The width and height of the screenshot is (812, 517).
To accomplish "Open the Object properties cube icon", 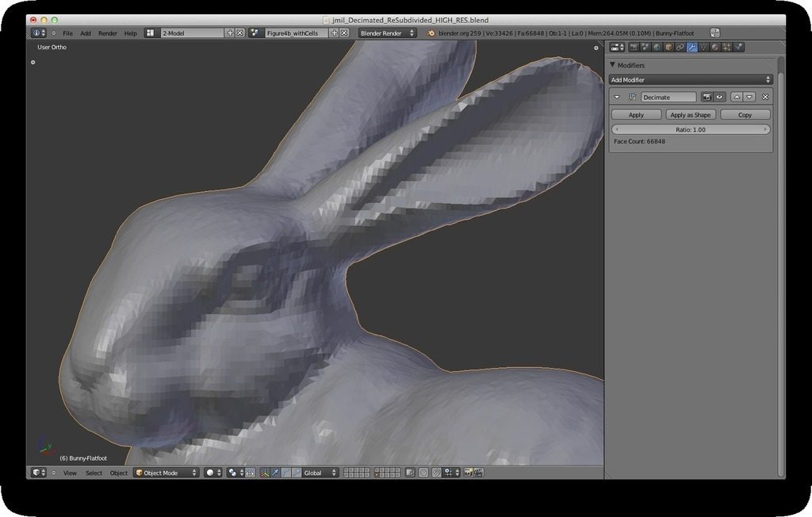I will pos(668,48).
